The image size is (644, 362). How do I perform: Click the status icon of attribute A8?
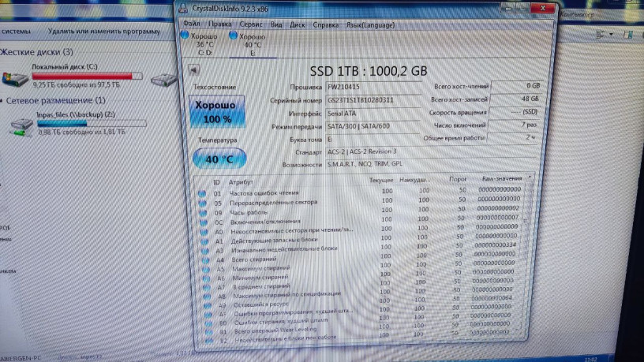pos(208,297)
